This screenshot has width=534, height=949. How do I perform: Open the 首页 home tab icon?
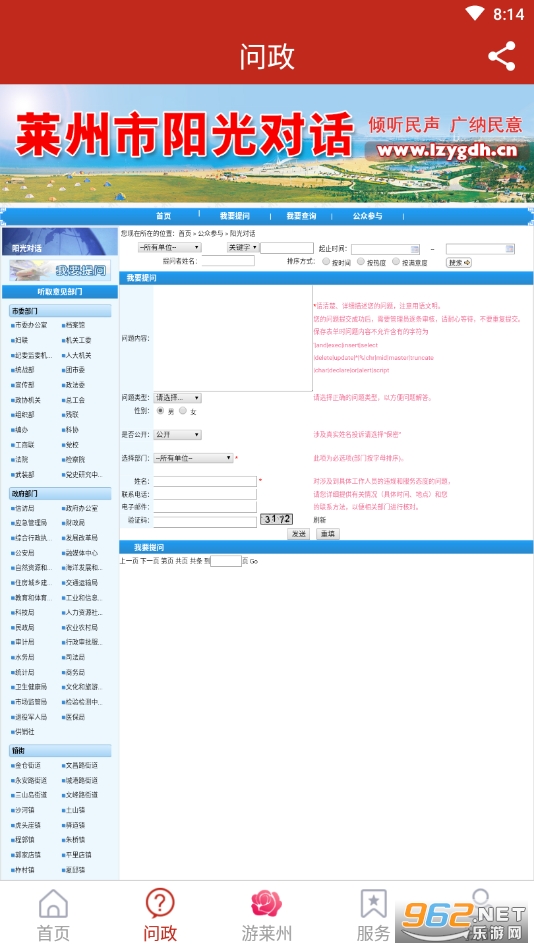click(x=53, y=904)
